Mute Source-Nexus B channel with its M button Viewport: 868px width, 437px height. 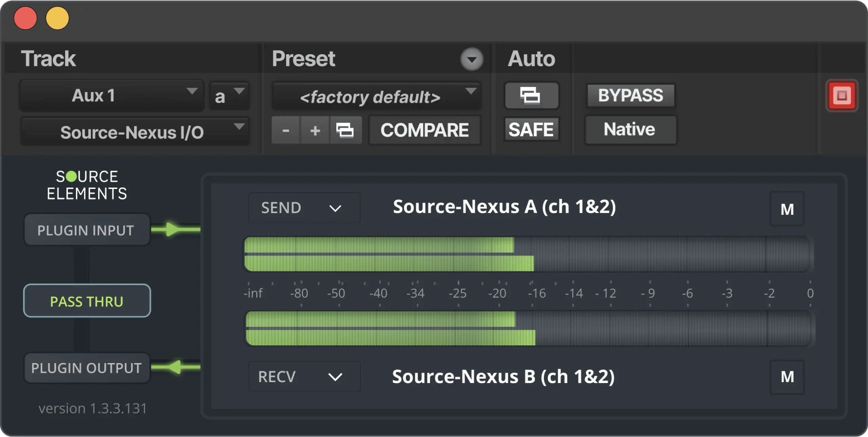787,376
